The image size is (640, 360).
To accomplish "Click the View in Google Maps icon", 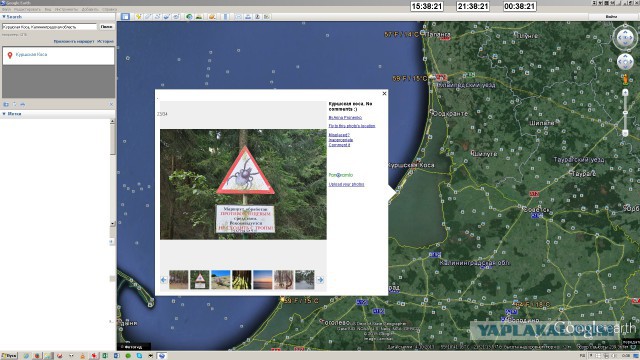I will (x=267, y=17).
